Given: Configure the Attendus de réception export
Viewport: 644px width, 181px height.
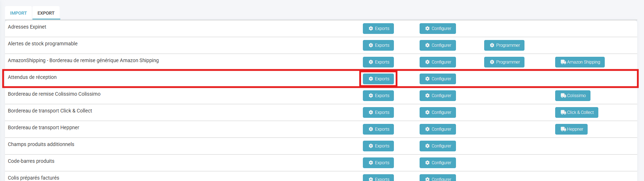Looking at the screenshot, I should point(437,79).
